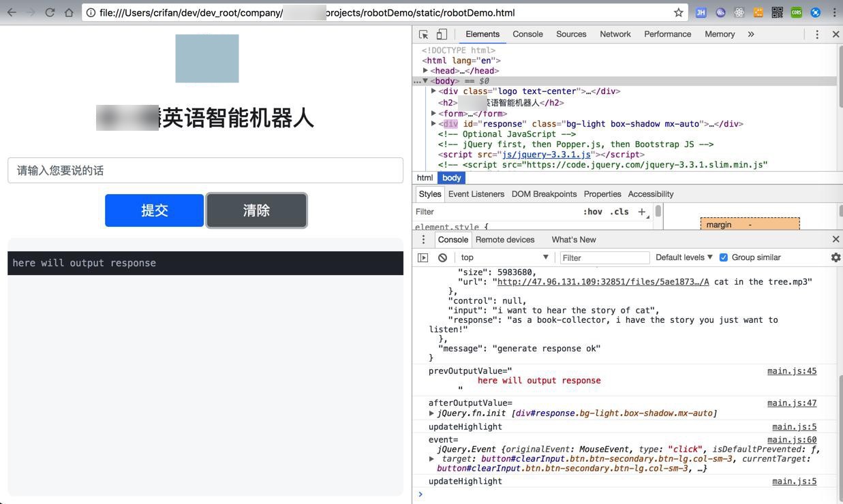Go to the browser home page icon

(69, 12)
